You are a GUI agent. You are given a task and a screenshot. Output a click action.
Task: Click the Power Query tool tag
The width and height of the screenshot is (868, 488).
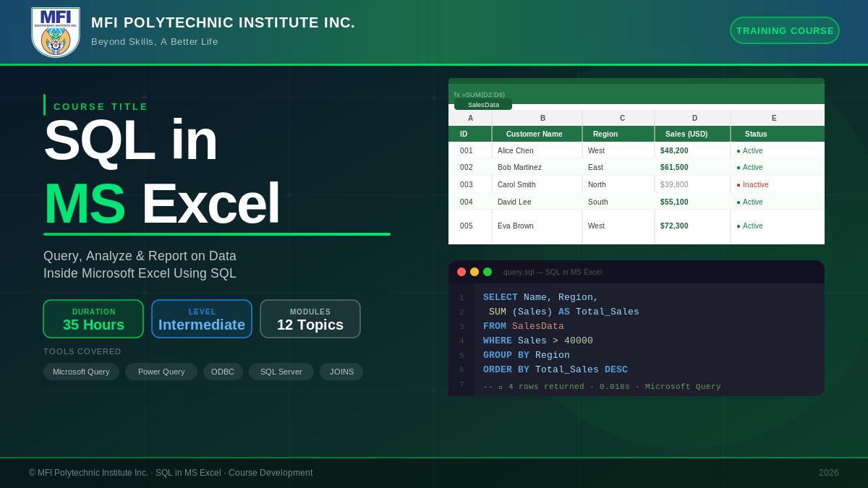point(161,372)
